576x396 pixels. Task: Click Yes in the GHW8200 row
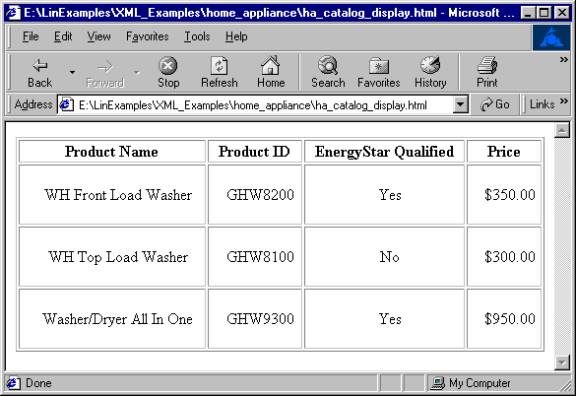(x=385, y=195)
